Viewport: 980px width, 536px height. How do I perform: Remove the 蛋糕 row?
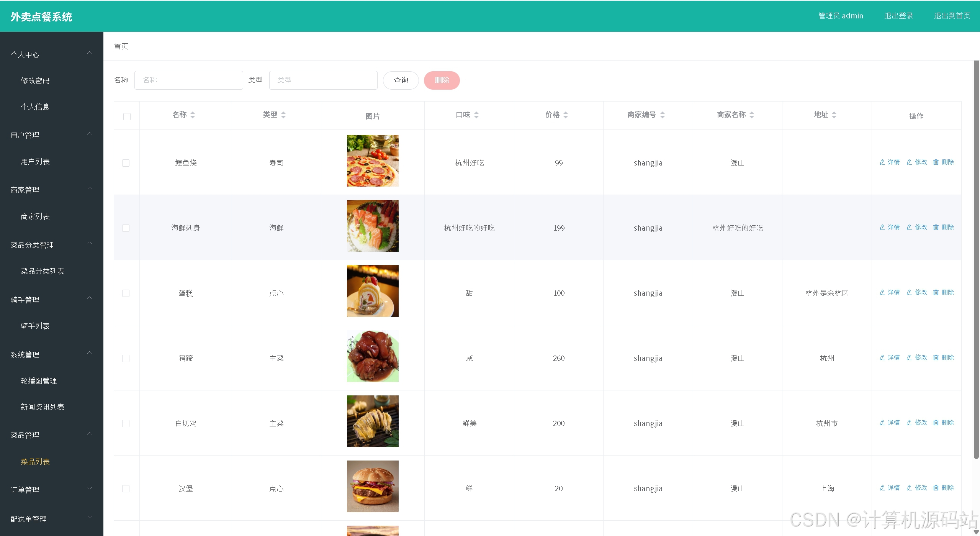click(943, 293)
